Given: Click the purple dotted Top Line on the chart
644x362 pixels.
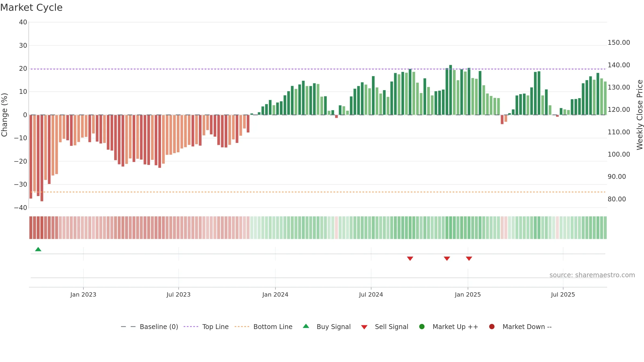Looking at the screenshot, I should click(x=318, y=69).
